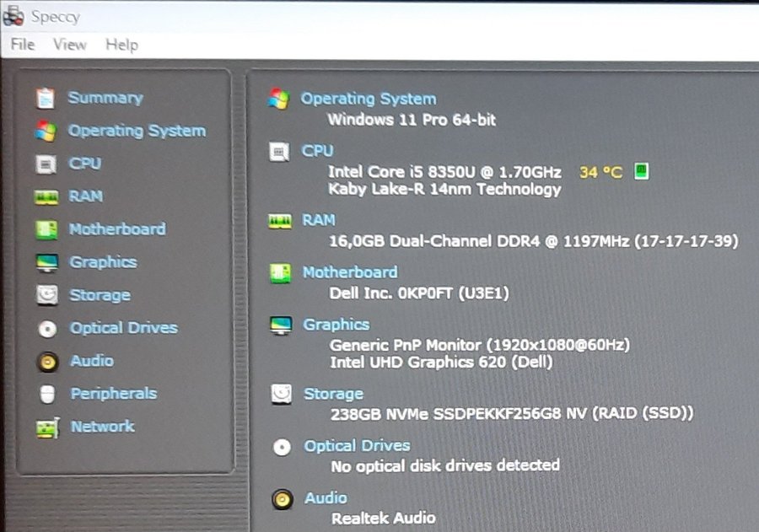Click the Peripherals mouse icon in sidebar

pos(47,394)
